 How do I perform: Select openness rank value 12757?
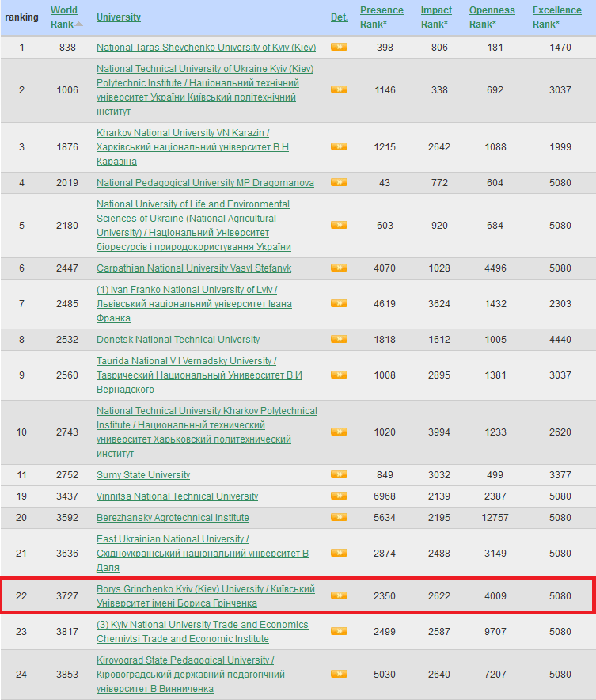click(x=495, y=518)
